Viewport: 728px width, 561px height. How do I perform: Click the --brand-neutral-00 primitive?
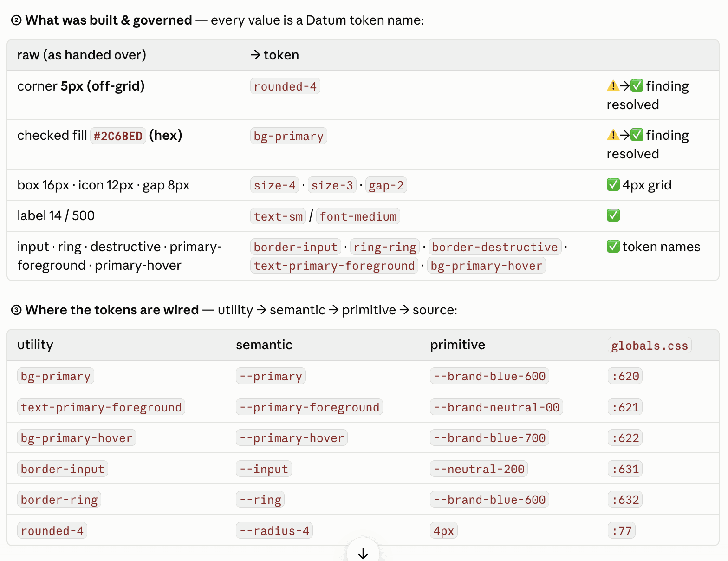pyautogui.click(x=496, y=407)
